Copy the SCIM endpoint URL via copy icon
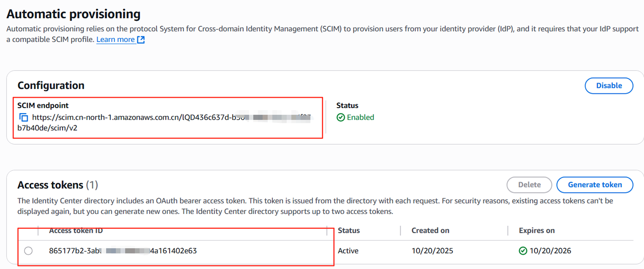The image size is (644, 269). point(24,118)
